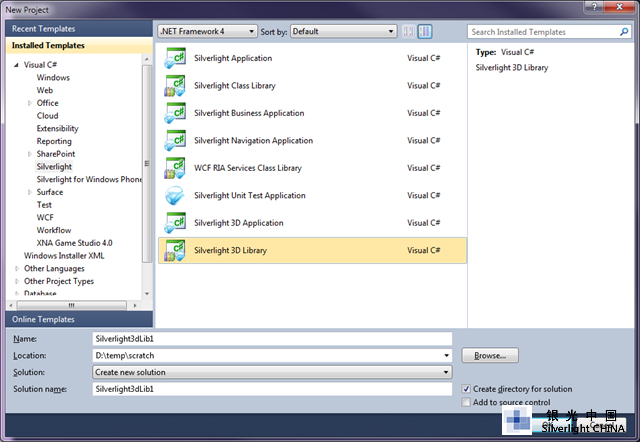This screenshot has height=442, width=640.
Task: Select XNA Game Studio 4.0 item
Action: [74, 243]
